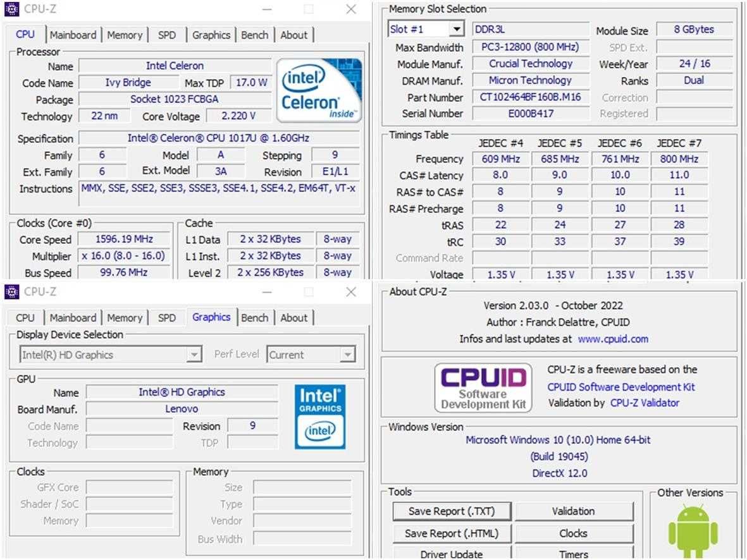747x560 pixels.
Task: Click JEDEC #4 frequency value 609 MHz
Action: 501,159
